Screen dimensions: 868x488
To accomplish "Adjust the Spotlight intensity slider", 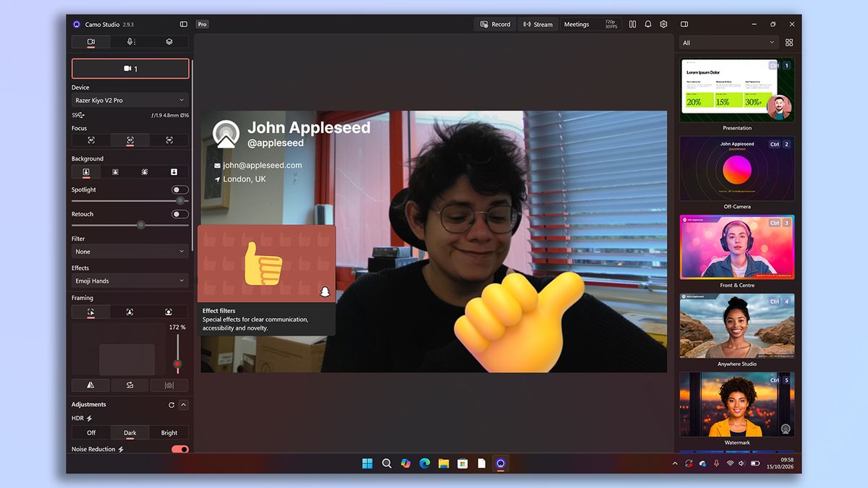I will [x=130, y=201].
